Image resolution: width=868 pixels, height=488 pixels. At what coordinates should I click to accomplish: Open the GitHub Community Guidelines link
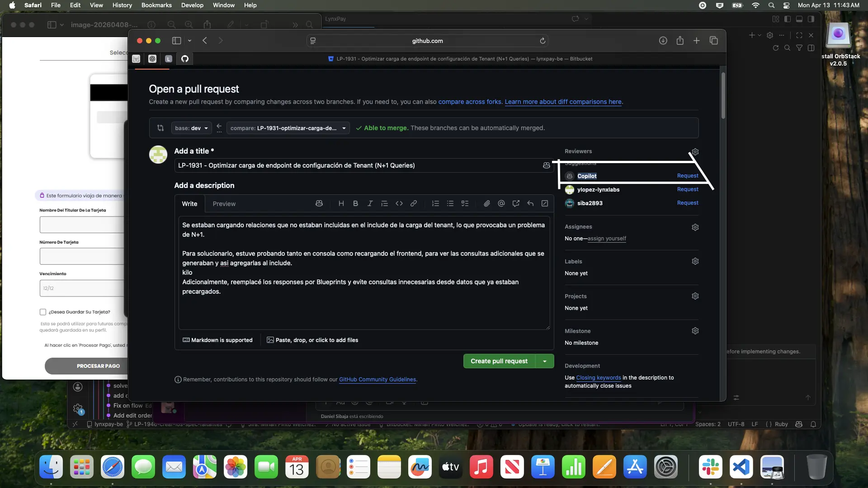coord(377,380)
